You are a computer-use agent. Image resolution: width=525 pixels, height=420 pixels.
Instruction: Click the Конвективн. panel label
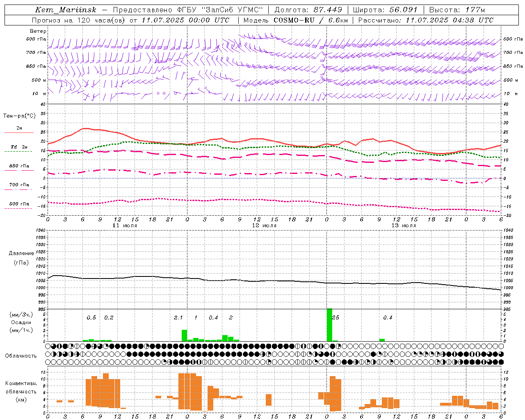click(x=21, y=383)
